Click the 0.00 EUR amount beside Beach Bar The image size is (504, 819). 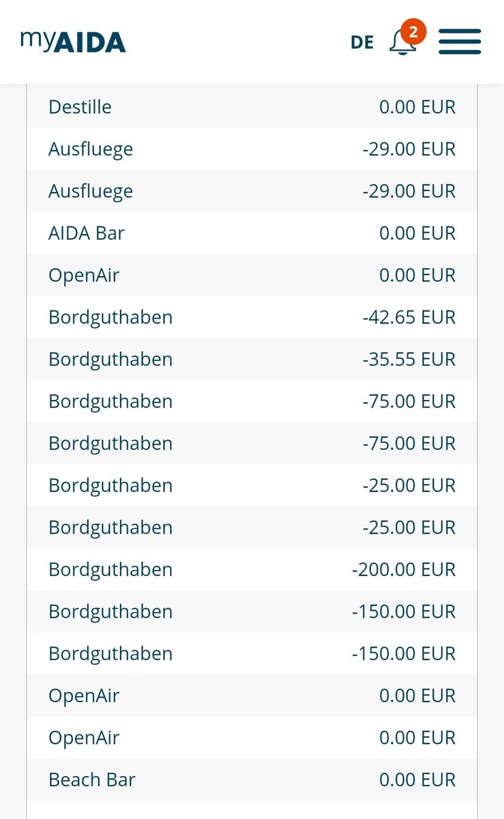point(417,779)
